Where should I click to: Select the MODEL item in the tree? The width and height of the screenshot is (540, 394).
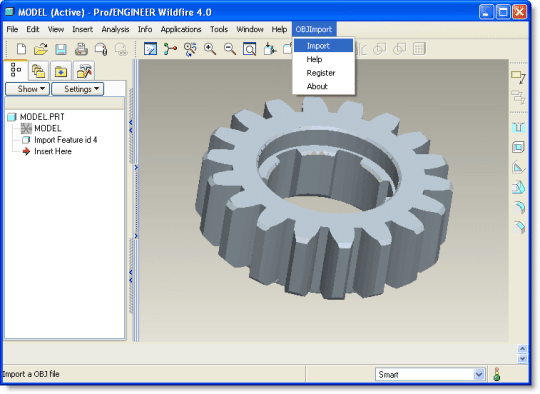pyautogui.click(x=41, y=128)
